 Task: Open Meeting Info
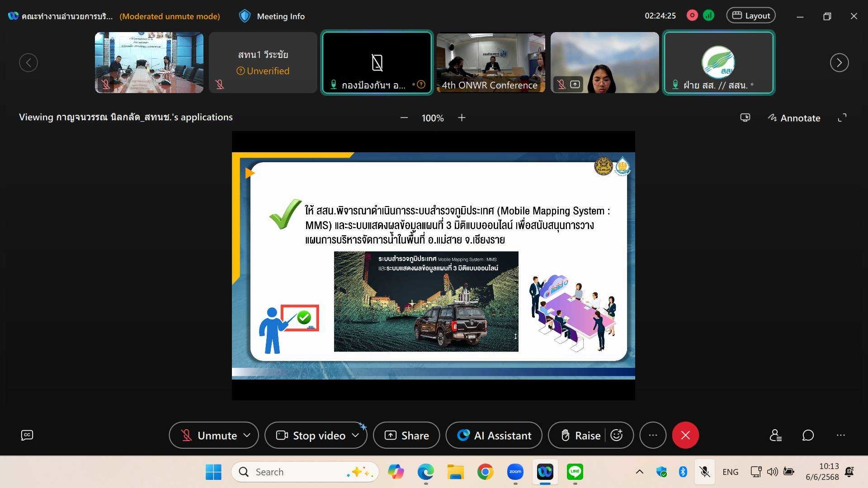click(272, 16)
